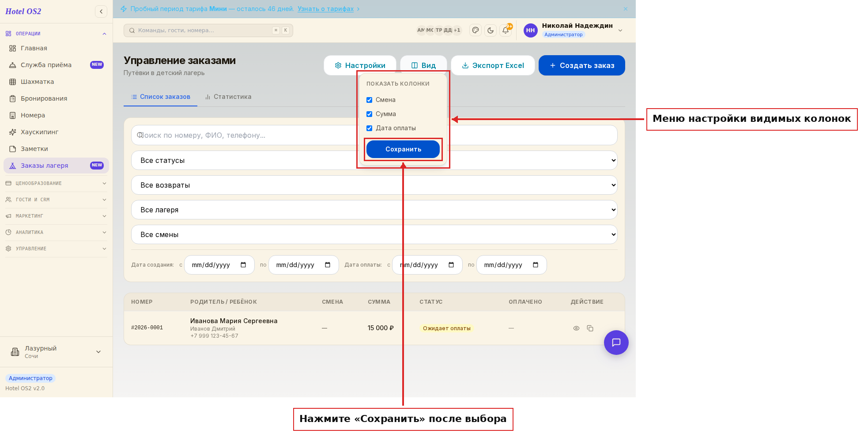The width and height of the screenshot is (868, 441).
Task: Click the calendar icon in payment date 'по' field
Action: click(536, 265)
